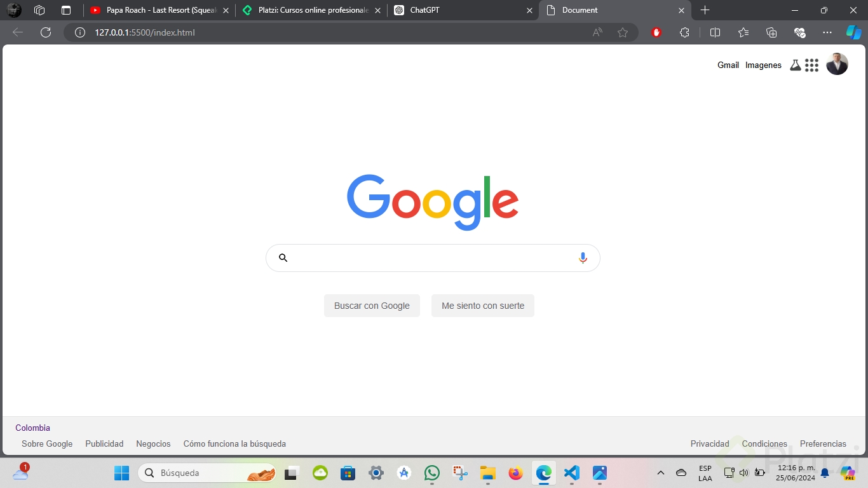Open the Publicidad footer link

point(104,444)
